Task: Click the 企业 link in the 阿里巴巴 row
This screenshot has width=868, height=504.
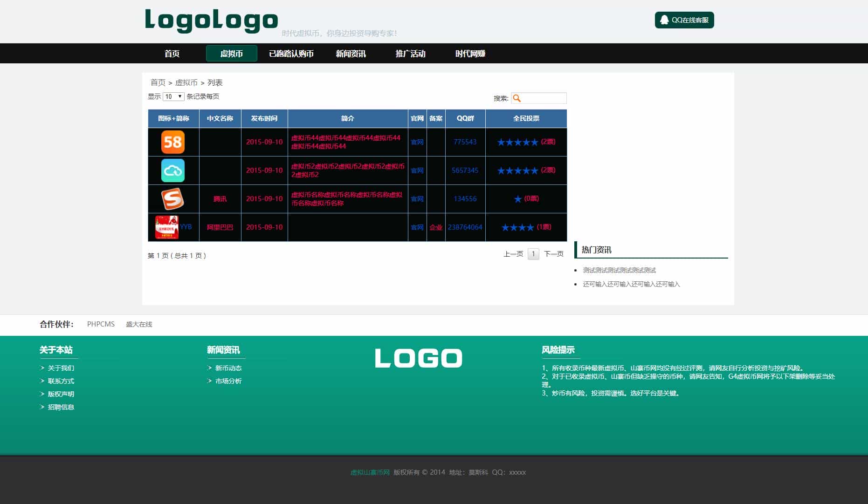Action: click(x=435, y=227)
